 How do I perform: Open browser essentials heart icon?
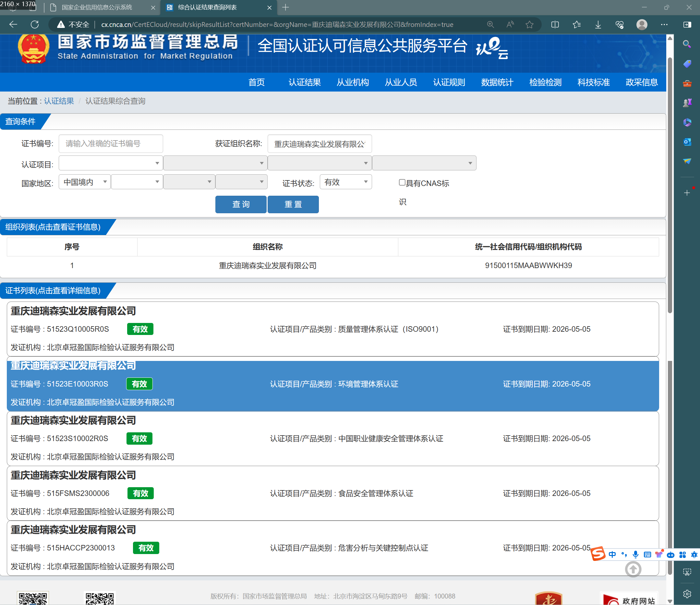pos(620,24)
